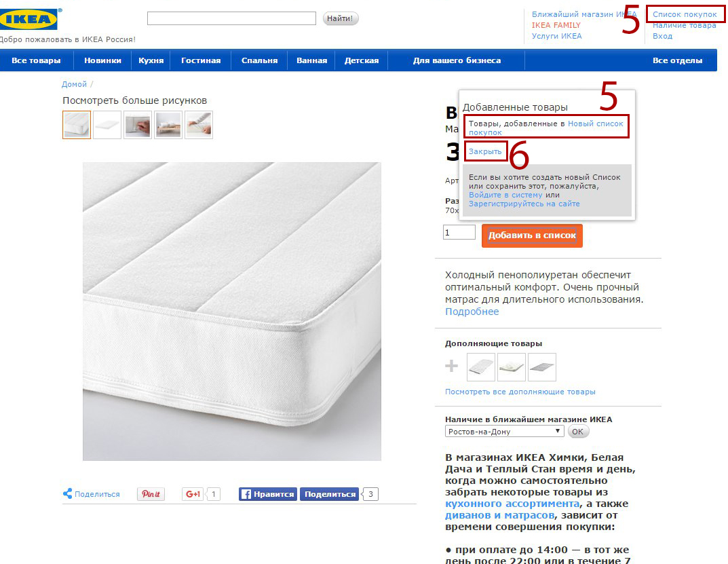This screenshot has height=564, width=728.
Task: Click the G+1 button
Action: [193, 494]
